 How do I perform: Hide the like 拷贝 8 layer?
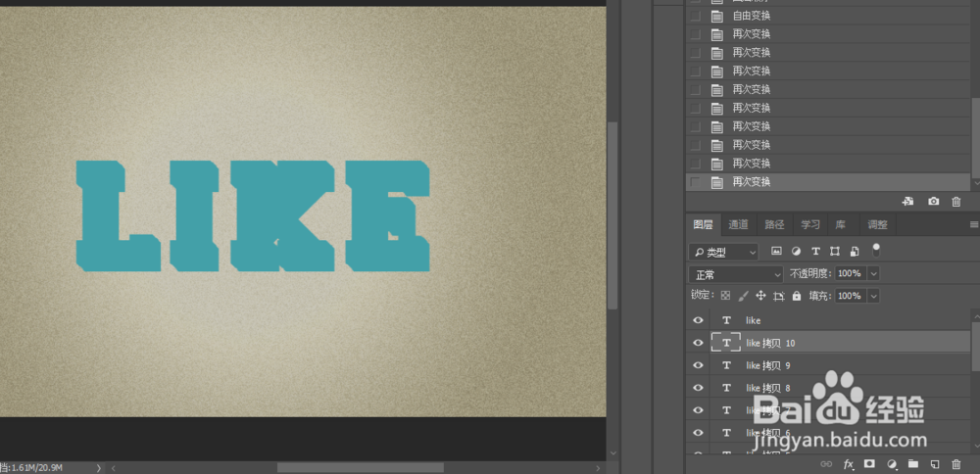pyautogui.click(x=698, y=388)
